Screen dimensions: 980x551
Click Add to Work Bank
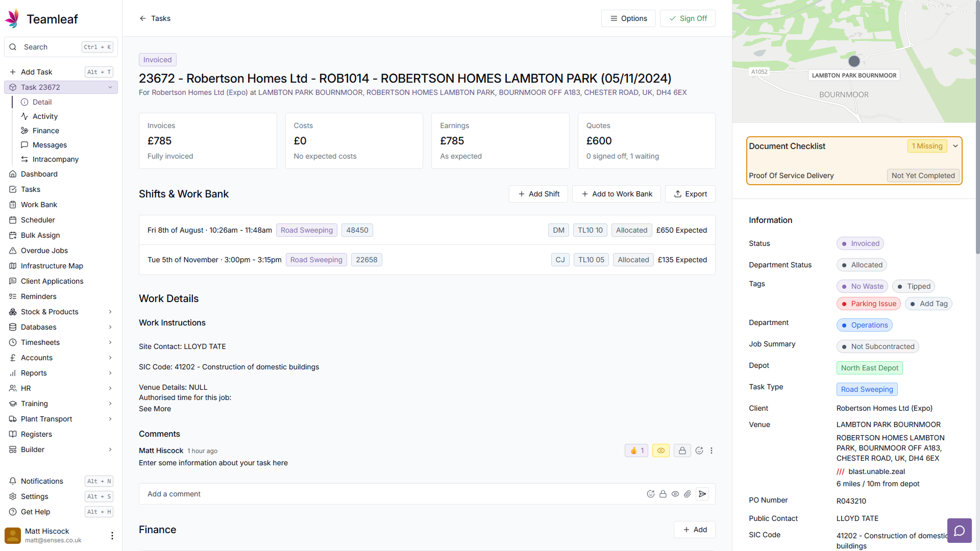(617, 194)
